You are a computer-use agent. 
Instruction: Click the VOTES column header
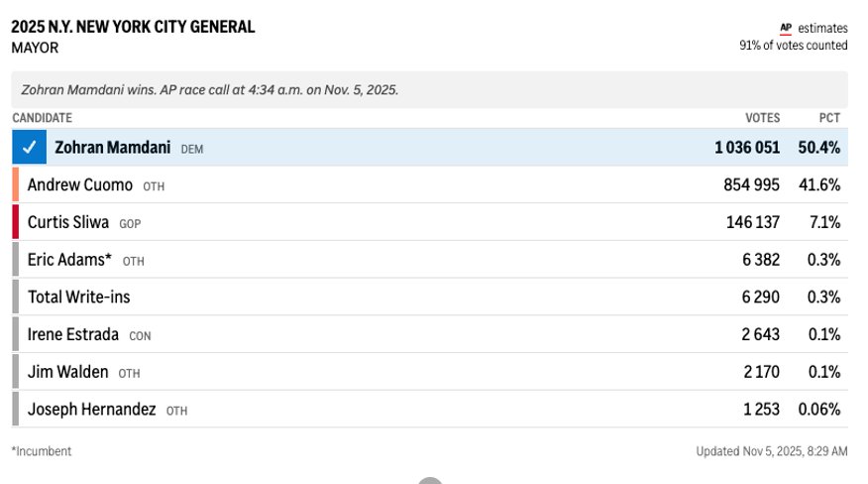pos(762,118)
